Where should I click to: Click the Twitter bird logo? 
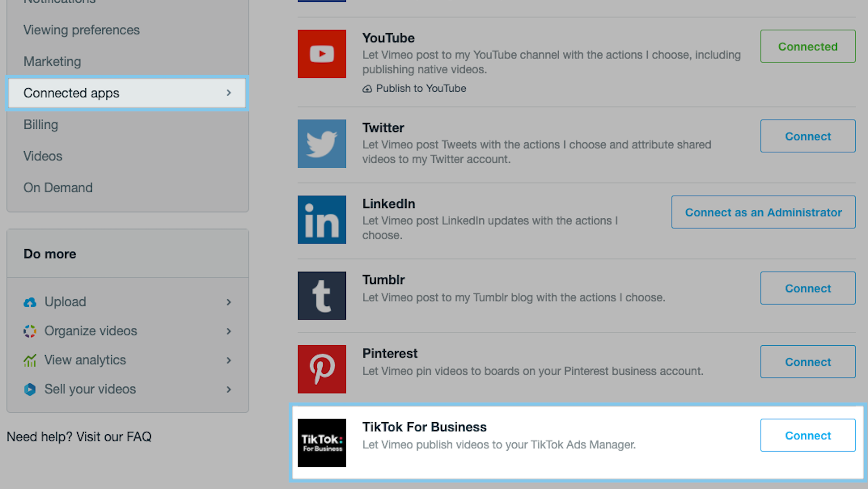pyautogui.click(x=322, y=144)
